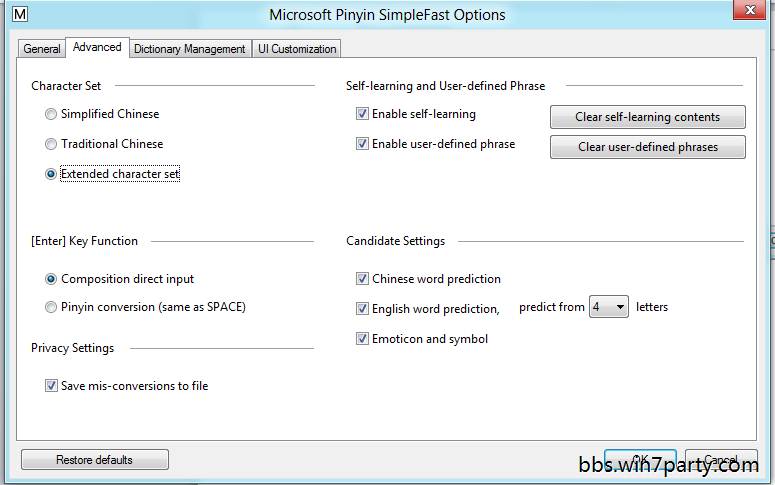The image size is (775, 485).
Task: Select Extended character set option
Action: [x=51, y=174]
